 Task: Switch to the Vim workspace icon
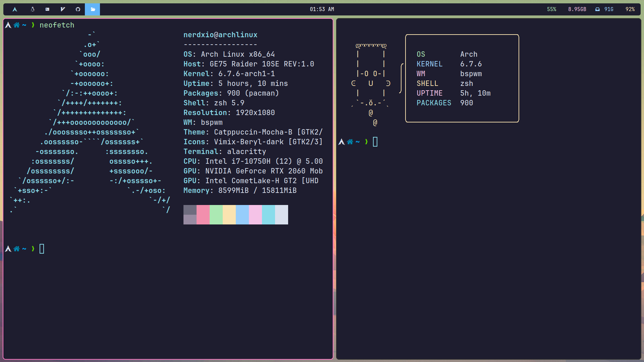point(63,9)
